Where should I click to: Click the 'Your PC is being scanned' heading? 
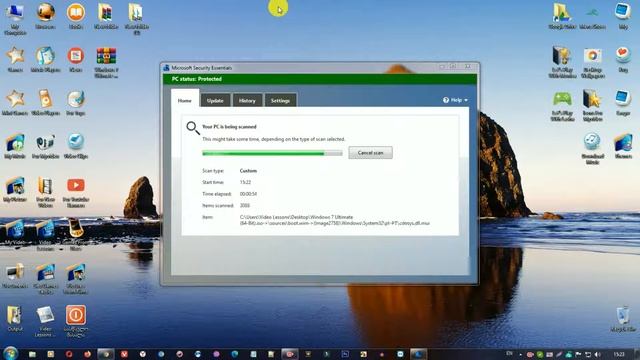229,127
